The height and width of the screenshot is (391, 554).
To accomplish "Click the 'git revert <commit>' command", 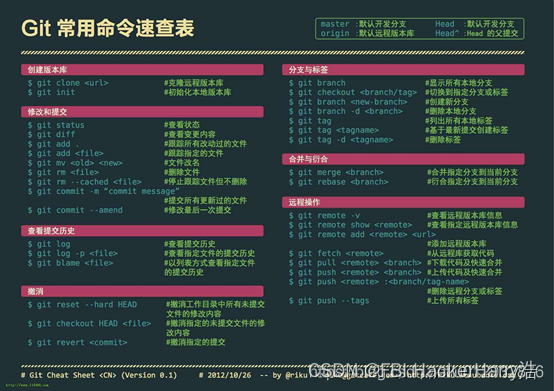I will tap(77, 342).
